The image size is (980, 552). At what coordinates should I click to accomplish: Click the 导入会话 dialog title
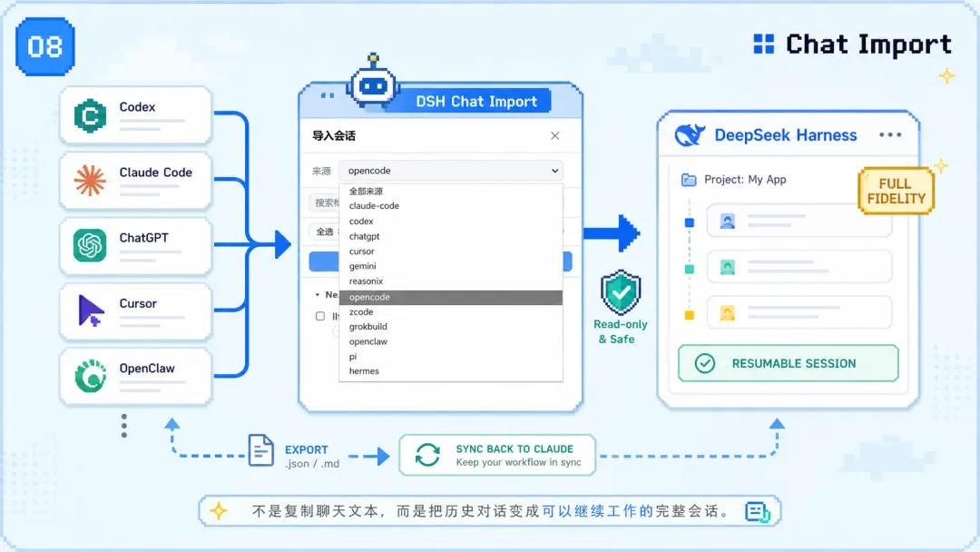click(x=334, y=135)
